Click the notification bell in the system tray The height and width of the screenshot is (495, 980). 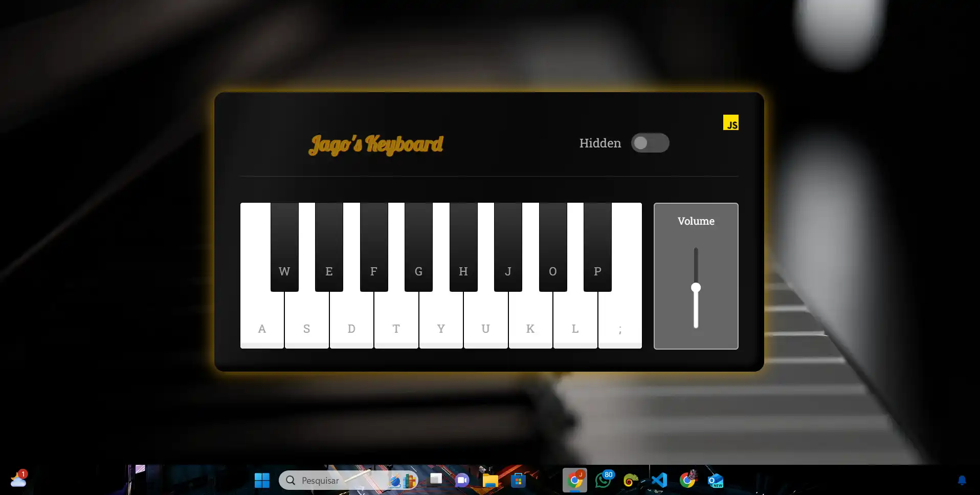(962, 480)
